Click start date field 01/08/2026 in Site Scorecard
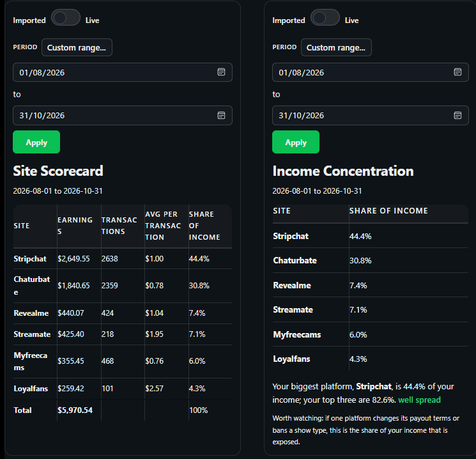 (x=123, y=72)
